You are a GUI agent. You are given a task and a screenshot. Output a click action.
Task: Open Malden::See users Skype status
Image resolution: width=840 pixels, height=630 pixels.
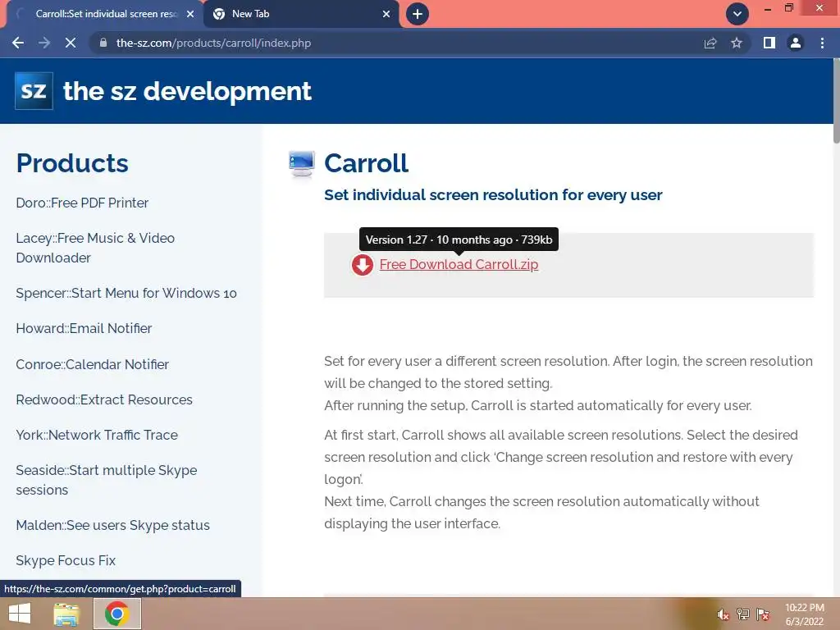pyautogui.click(x=112, y=525)
